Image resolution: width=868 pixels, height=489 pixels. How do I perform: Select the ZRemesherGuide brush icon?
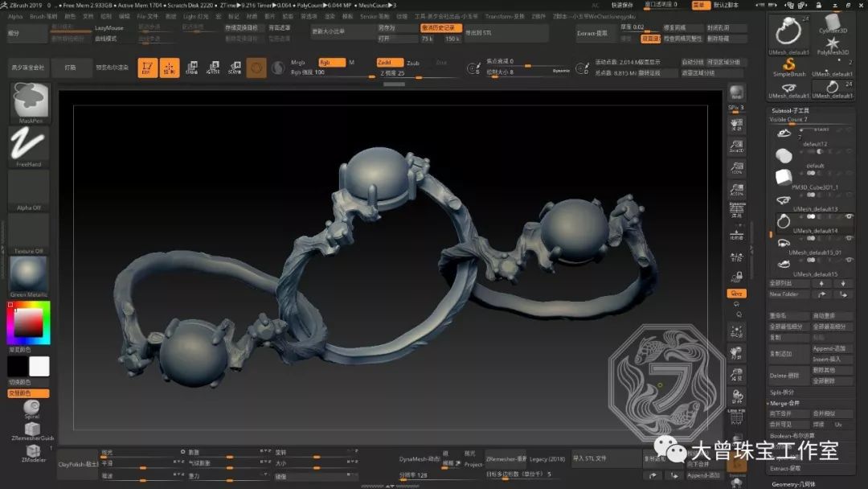pos(32,431)
